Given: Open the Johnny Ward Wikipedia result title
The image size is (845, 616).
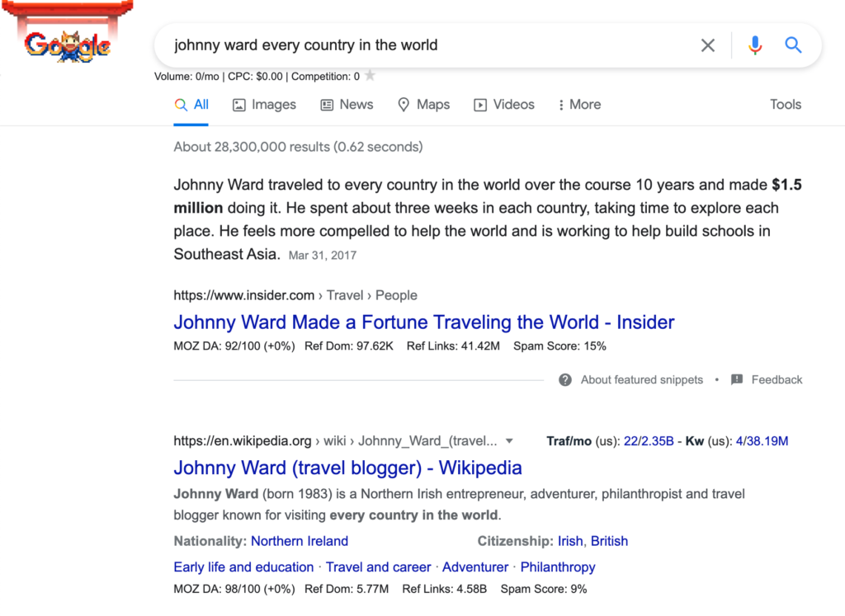Looking at the screenshot, I should (347, 468).
